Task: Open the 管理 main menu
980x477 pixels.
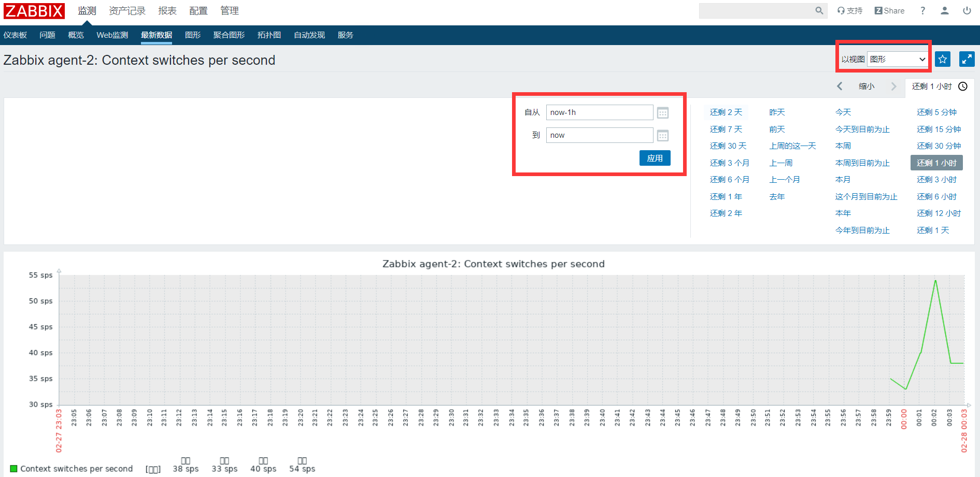Action: [230, 11]
